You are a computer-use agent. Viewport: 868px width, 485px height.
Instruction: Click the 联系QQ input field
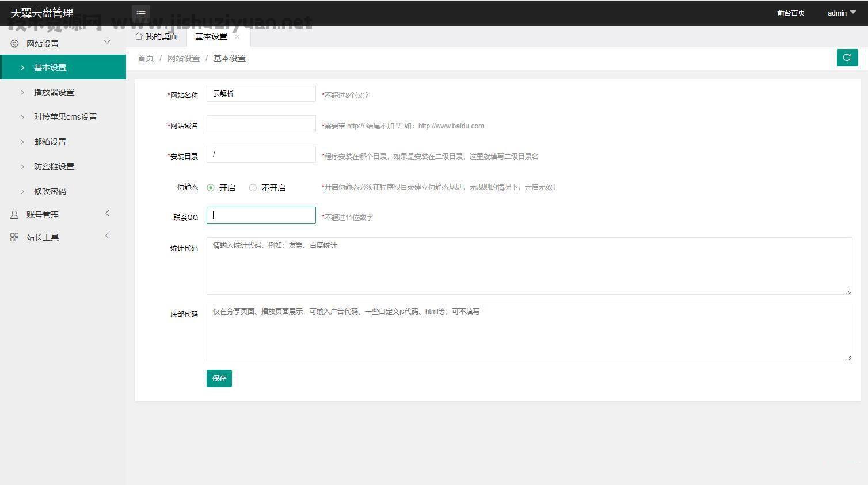tap(261, 215)
